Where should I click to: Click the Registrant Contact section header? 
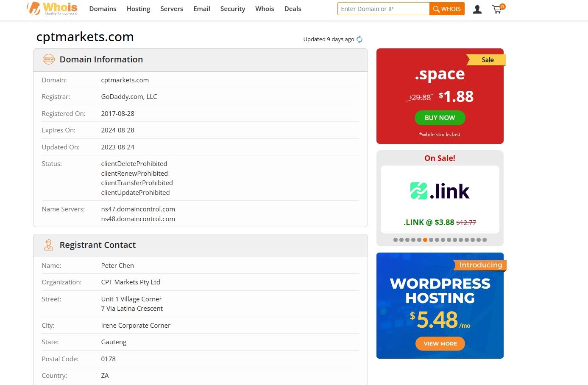pyautogui.click(x=200, y=245)
